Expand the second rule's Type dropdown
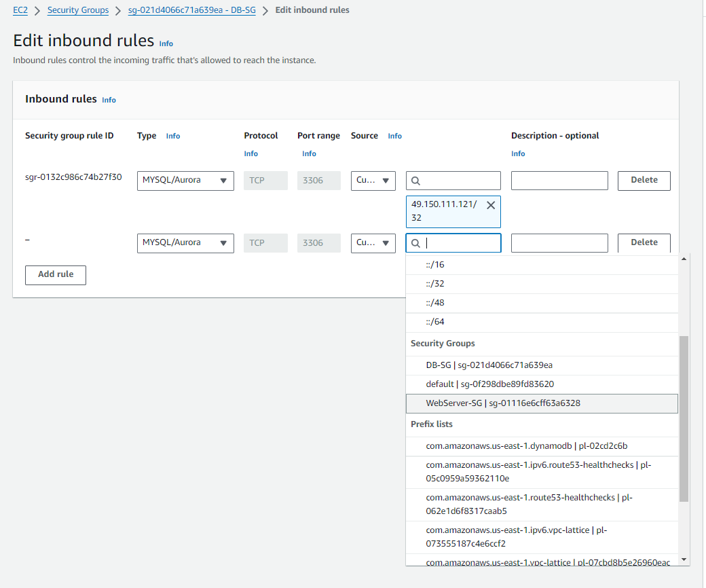This screenshot has width=706, height=588. pos(185,243)
